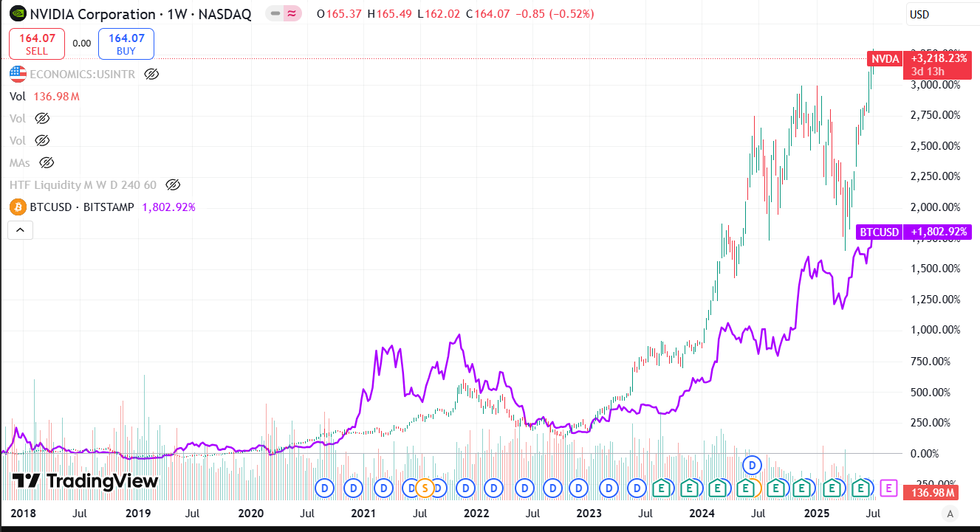Click the red NVDA price scale label

[885, 58]
